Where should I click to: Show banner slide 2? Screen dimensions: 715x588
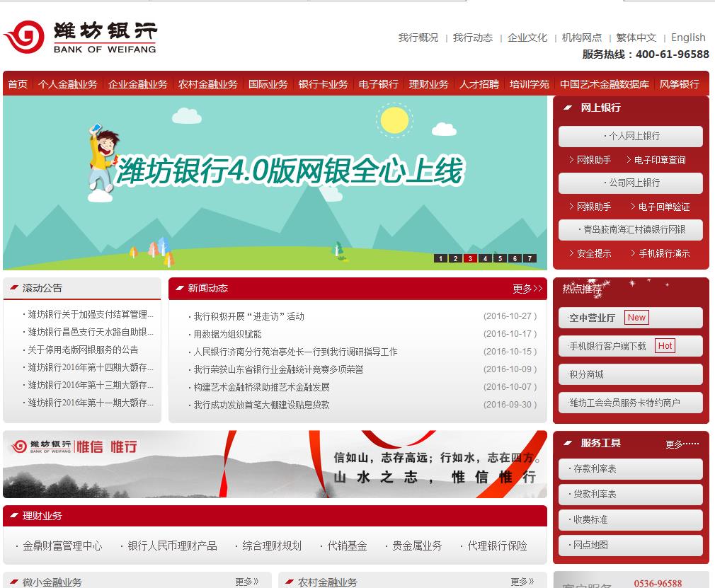(455, 258)
